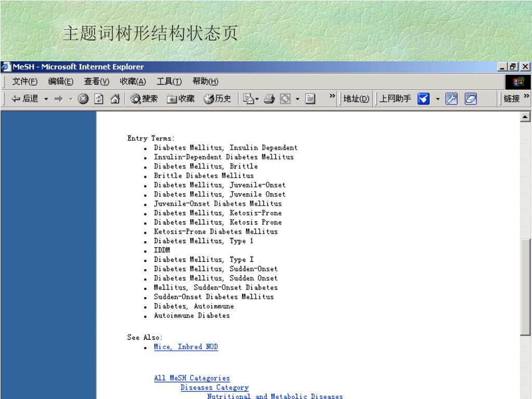Click entry term Brittle Diabetes Mellitus

pyautogui.click(x=204, y=176)
